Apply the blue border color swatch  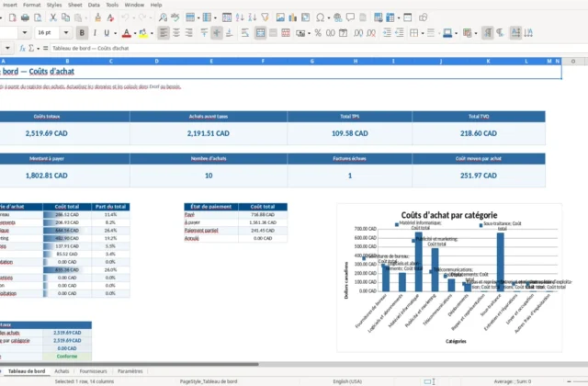(447, 33)
